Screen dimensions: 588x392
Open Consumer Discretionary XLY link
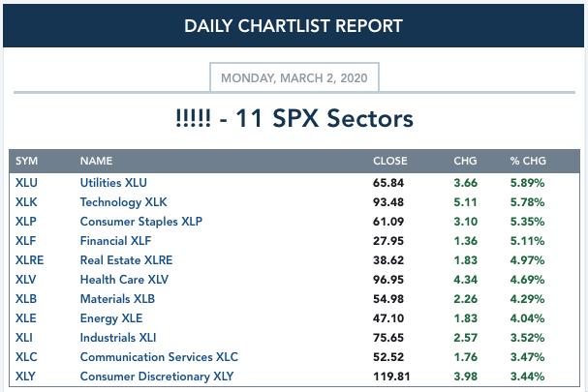157,377
